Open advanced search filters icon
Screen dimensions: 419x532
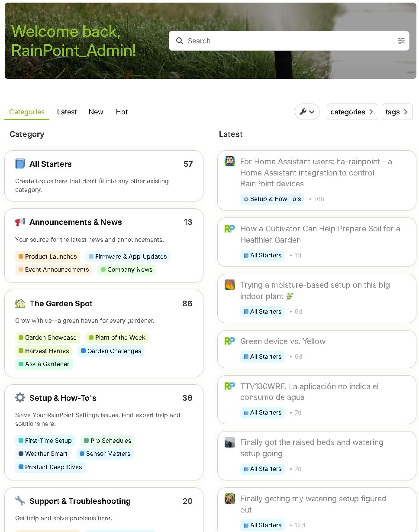(x=401, y=41)
